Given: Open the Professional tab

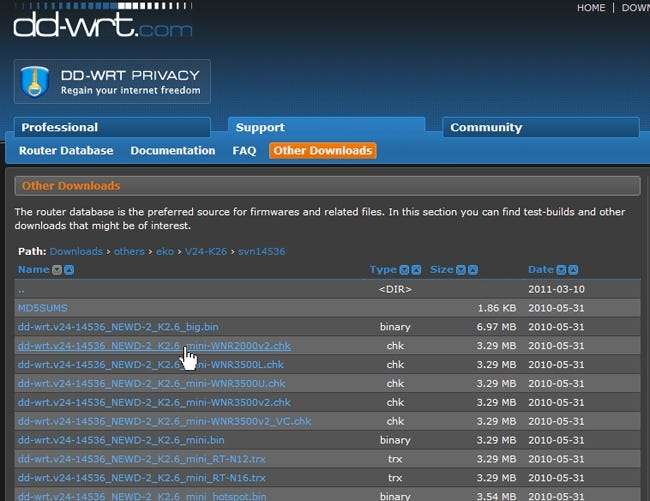Looking at the screenshot, I should coord(60,128).
